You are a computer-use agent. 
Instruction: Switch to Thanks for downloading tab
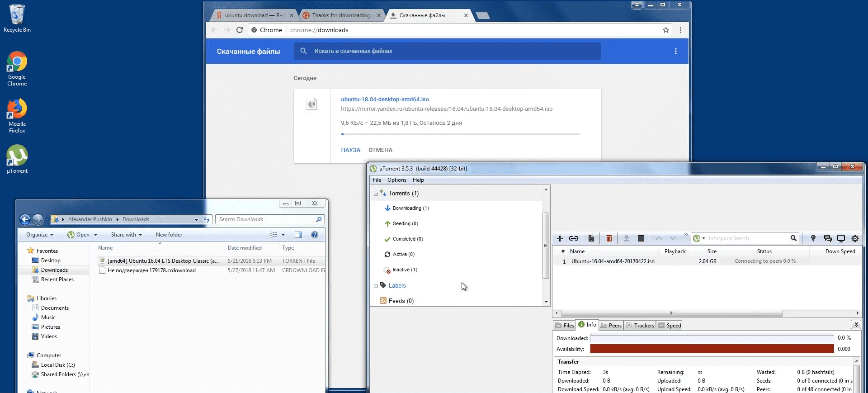tap(341, 15)
